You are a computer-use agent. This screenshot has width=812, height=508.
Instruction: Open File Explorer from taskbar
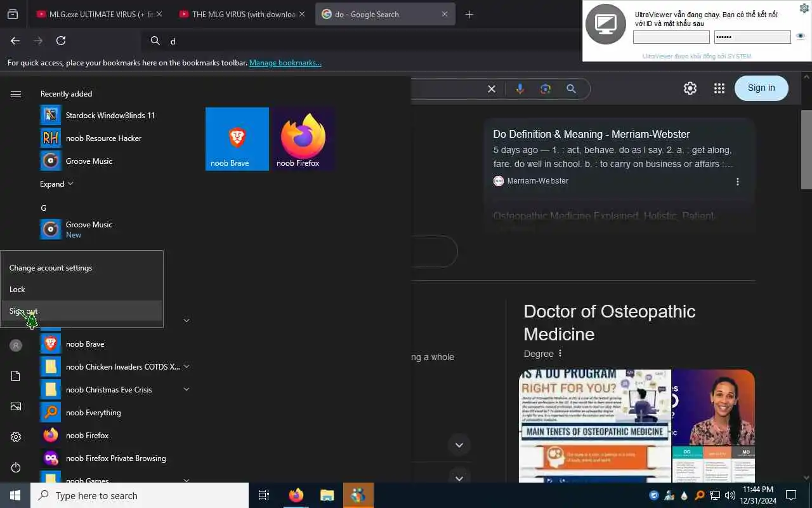pyautogui.click(x=327, y=495)
